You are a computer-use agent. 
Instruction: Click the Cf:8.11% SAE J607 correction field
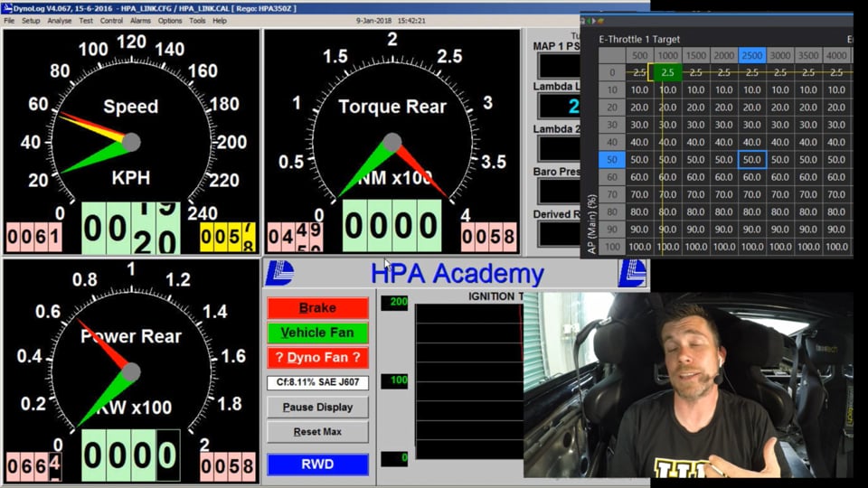coord(317,382)
